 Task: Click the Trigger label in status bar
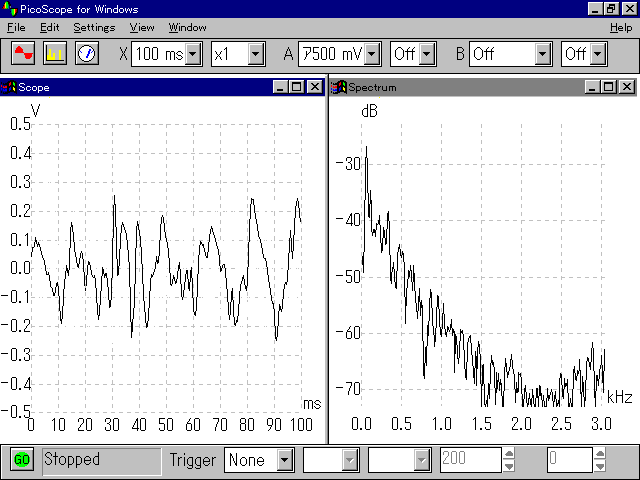pos(193,460)
